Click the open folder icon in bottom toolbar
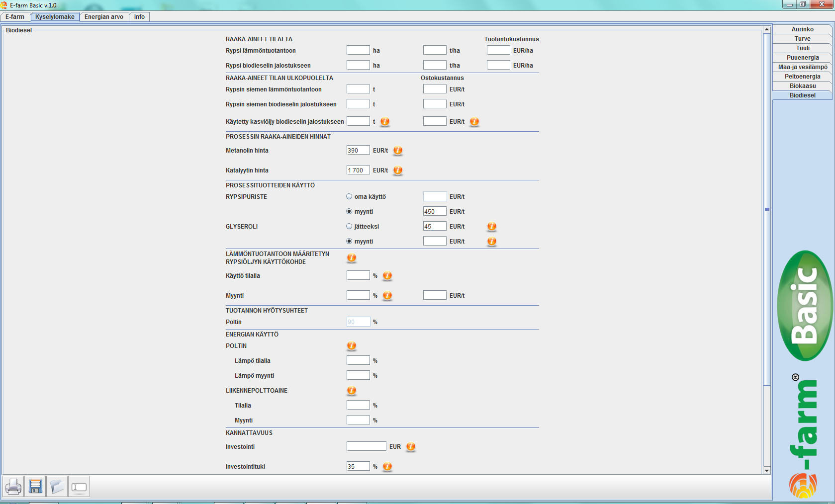This screenshot has width=835, height=504. coord(57,487)
